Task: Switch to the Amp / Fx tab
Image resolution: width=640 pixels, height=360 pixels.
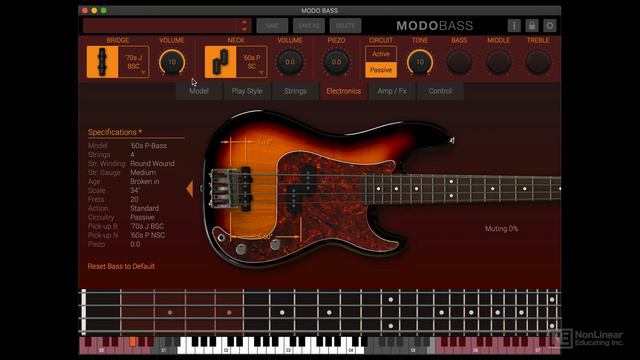Action: (x=392, y=91)
